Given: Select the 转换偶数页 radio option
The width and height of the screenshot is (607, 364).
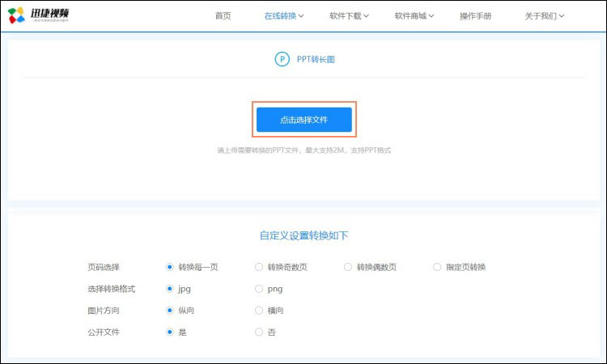Looking at the screenshot, I should 348,267.
